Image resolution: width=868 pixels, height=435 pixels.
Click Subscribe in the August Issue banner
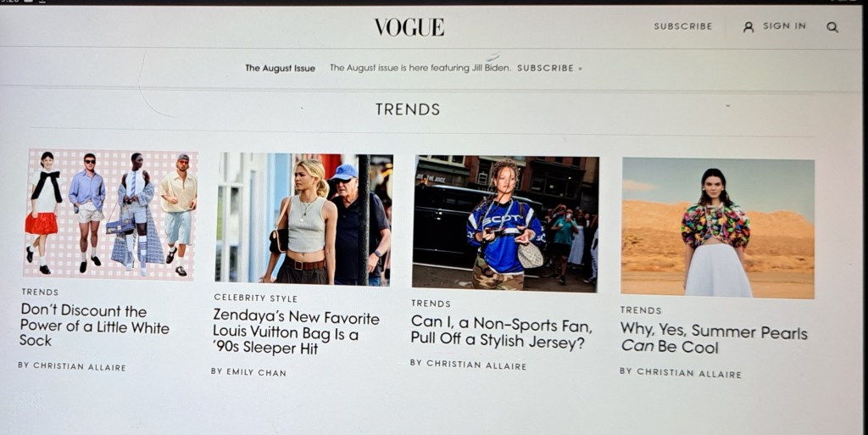[548, 68]
